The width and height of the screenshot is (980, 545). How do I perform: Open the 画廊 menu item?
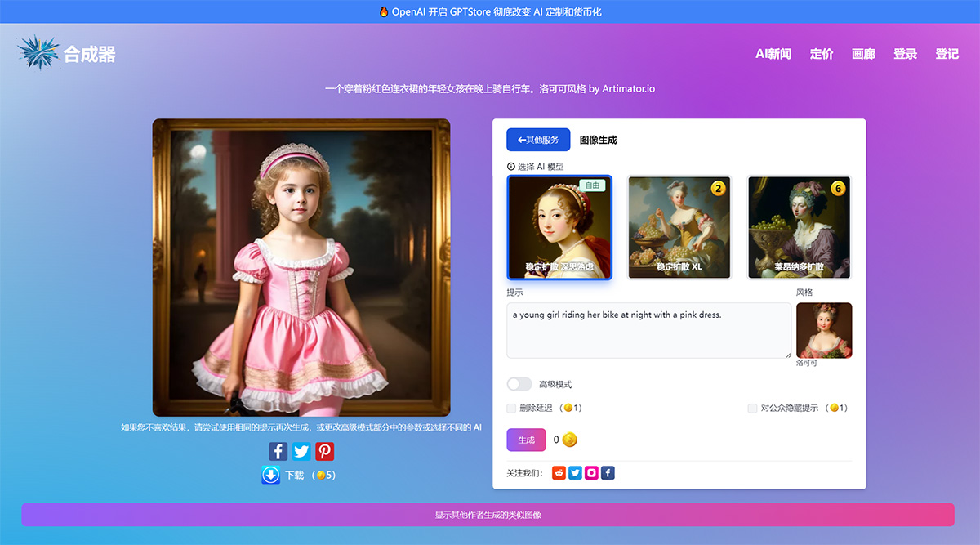pyautogui.click(x=863, y=54)
